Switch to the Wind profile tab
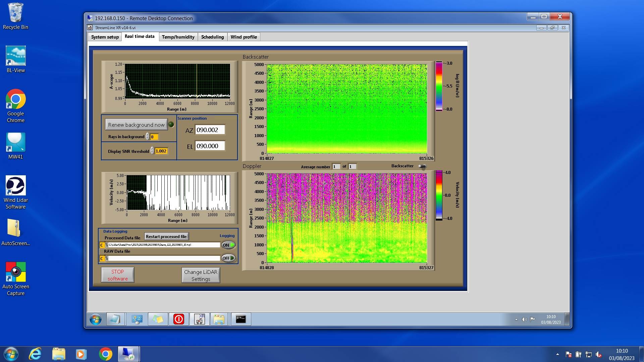 244,37
